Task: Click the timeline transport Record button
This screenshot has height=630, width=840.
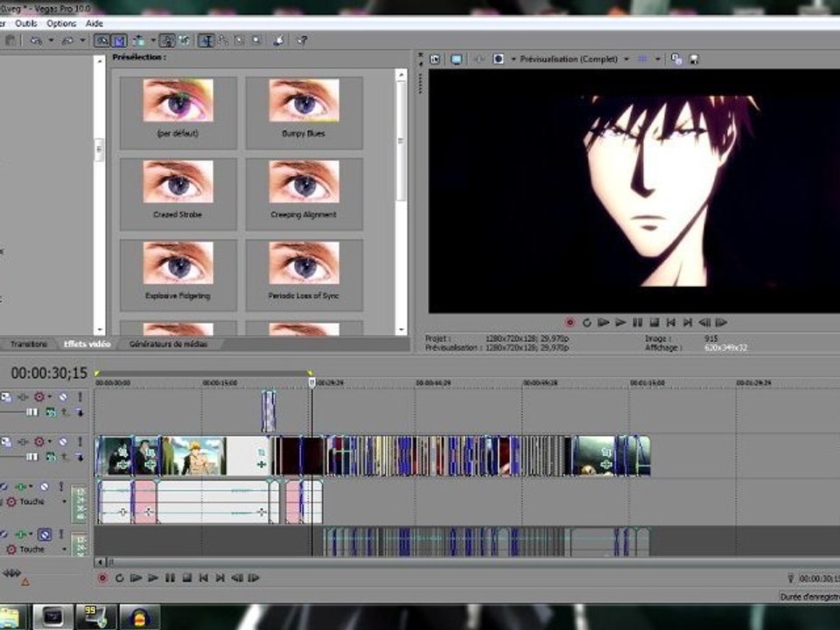Action: [102, 578]
